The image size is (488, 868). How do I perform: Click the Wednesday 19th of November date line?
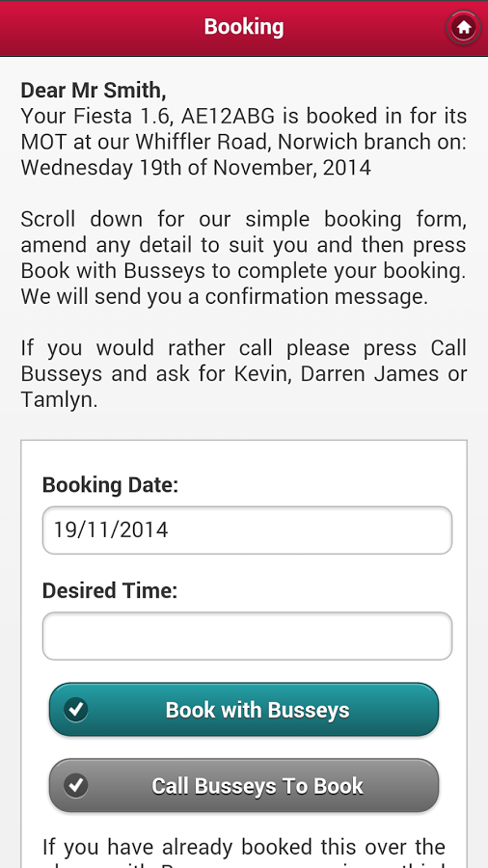tap(196, 168)
